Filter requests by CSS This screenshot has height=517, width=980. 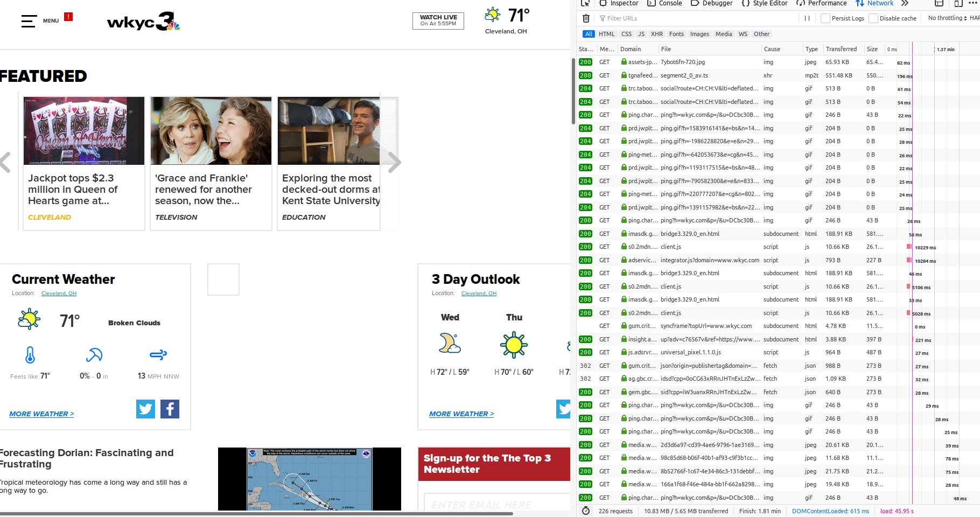tap(626, 34)
